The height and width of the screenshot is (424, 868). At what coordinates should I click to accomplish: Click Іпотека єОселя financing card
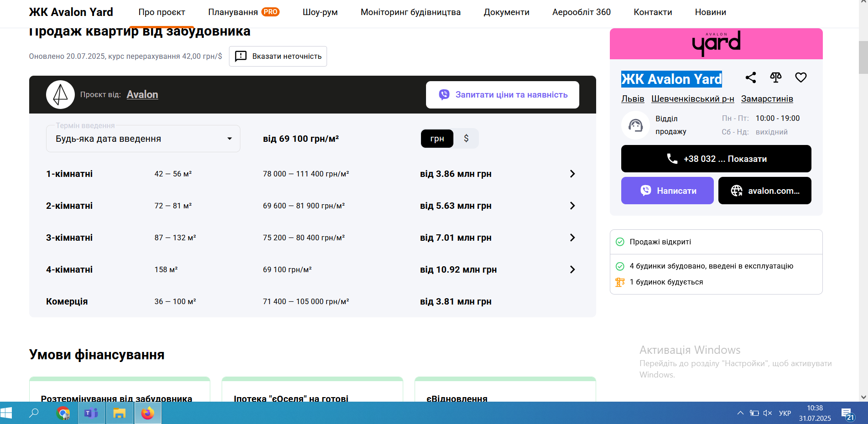[x=312, y=389]
